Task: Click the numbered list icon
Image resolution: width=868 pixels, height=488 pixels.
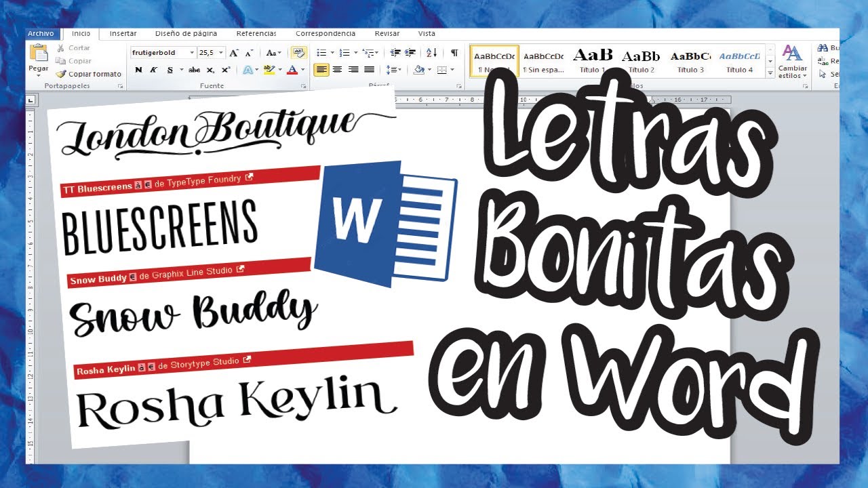Action: pos(344,53)
